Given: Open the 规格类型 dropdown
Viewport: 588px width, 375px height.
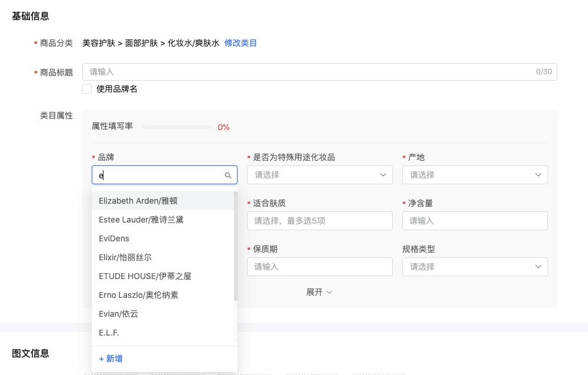Looking at the screenshot, I should pos(475,267).
